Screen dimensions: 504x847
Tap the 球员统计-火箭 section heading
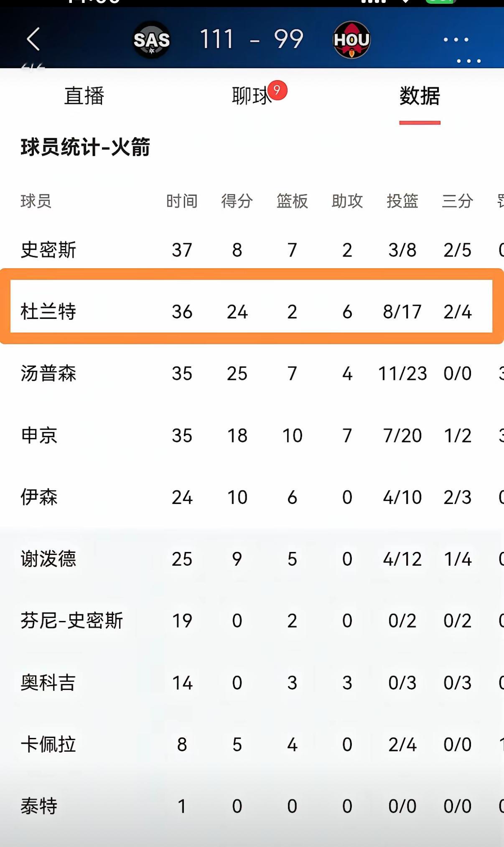(85, 147)
